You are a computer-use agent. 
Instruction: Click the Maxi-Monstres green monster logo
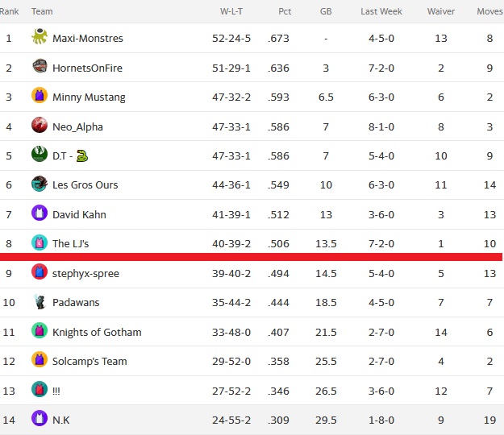click(40, 36)
